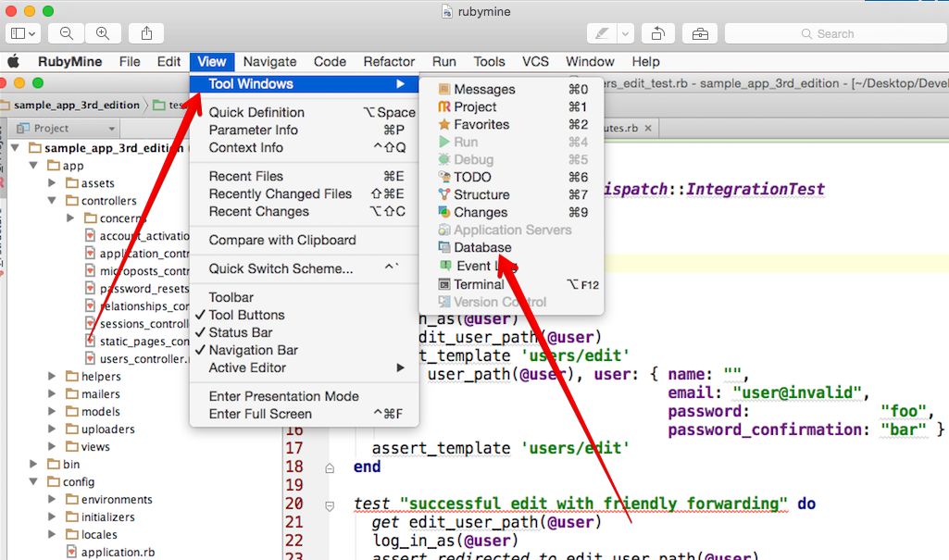Select the environments folder
Image resolution: width=949 pixels, height=560 pixels.
(109, 499)
